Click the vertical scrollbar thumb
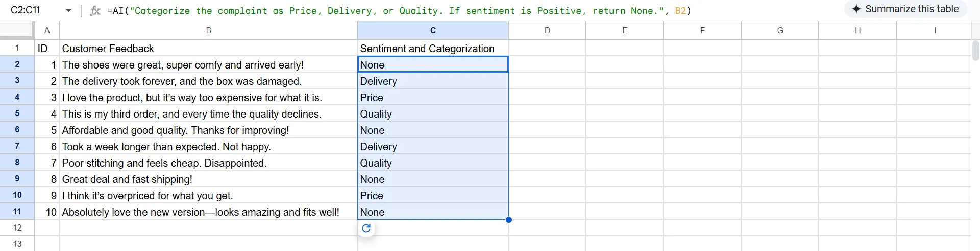This screenshot has width=980, height=251. [975, 51]
